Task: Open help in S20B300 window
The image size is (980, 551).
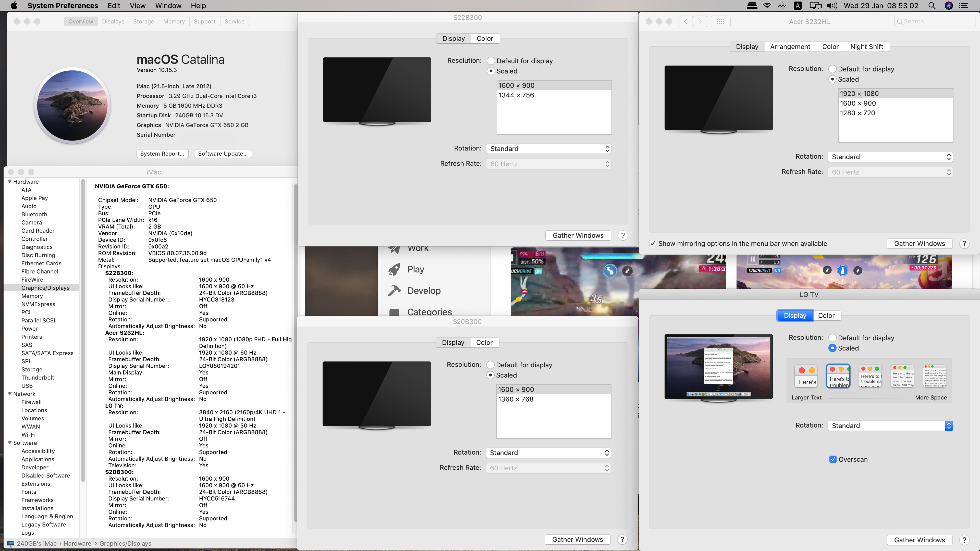Action: pyautogui.click(x=622, y=540)
